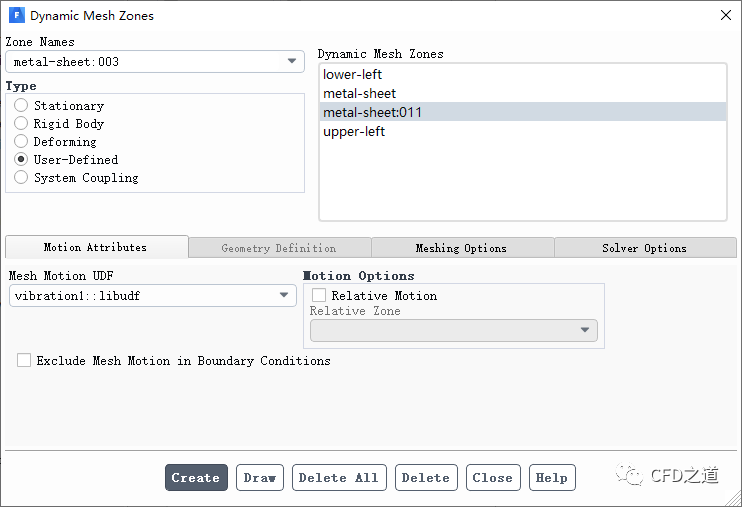Click the Fluent app icon in title bar
Image resolution: width=742 pixels, height=507 pixels.
pos(16,16)
